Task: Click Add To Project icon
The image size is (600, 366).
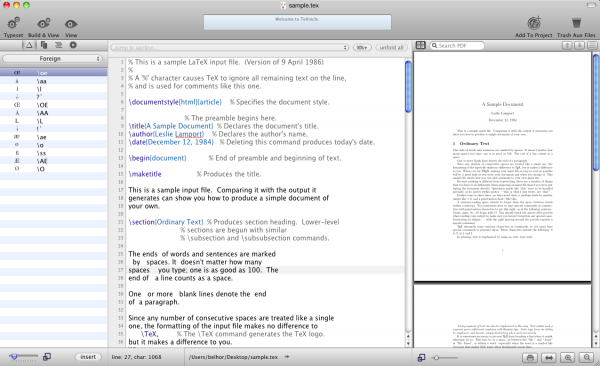Action: point(534,23)
